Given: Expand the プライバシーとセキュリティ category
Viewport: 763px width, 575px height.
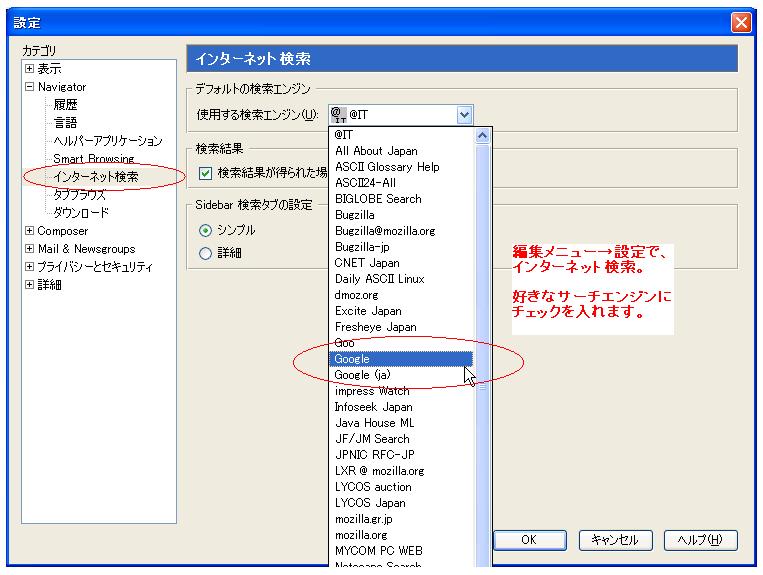Looking at the screenshot, I should point(29,267).
